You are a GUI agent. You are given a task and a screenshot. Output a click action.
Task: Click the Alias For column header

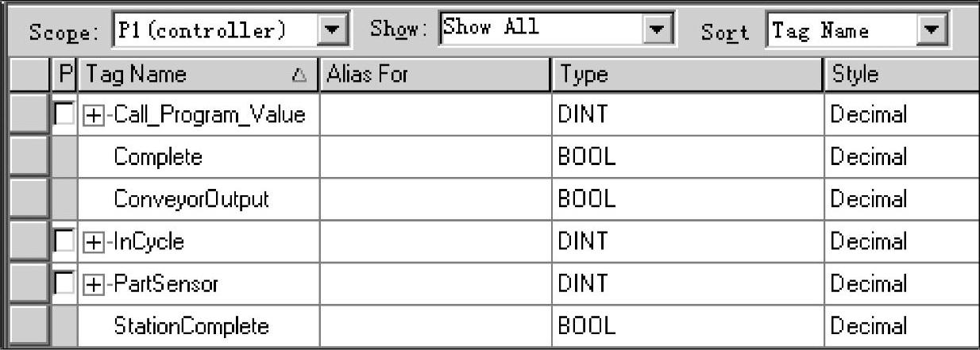coord(434,75)
